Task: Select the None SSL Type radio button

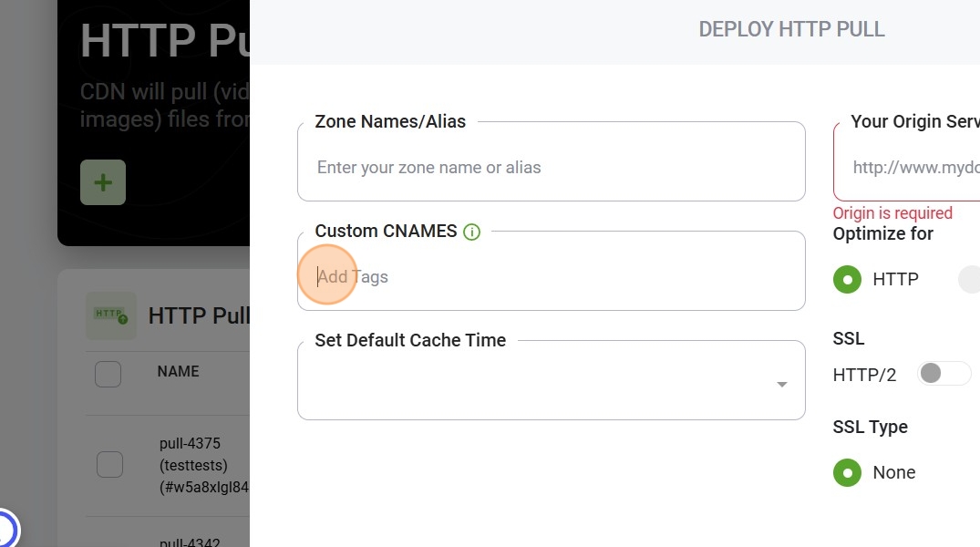Action: [848, 472]
